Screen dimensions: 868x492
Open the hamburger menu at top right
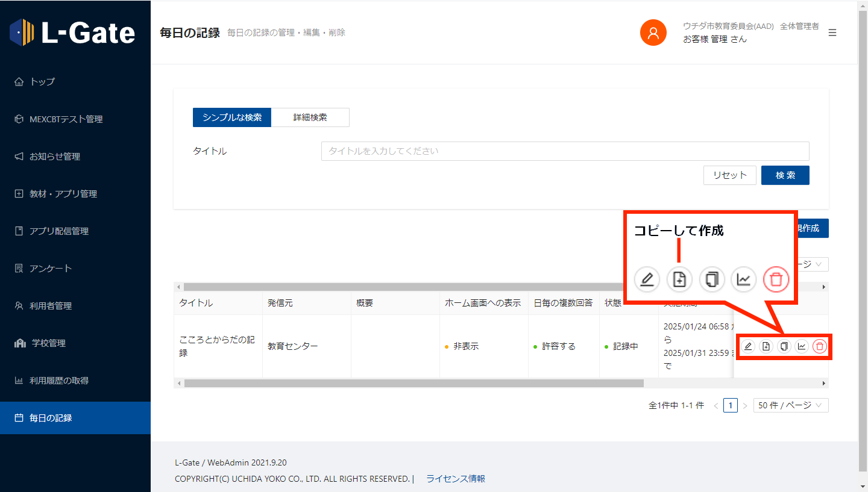coord(832,33)
